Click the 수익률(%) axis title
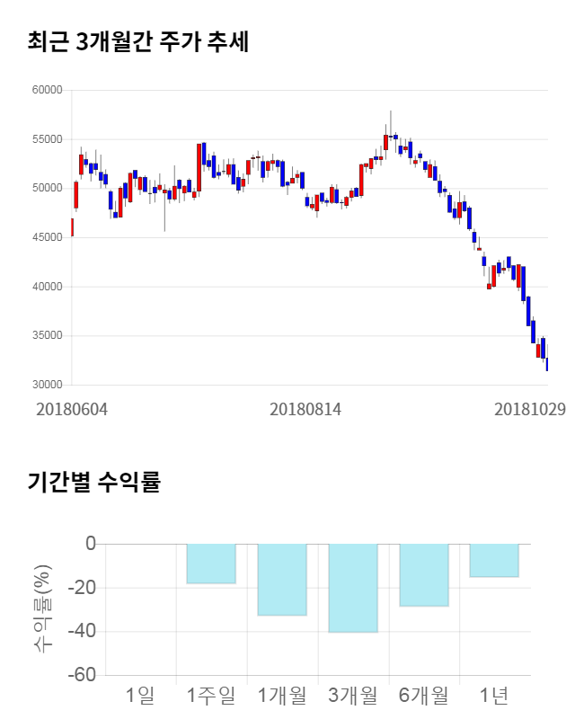This screenshot has height=728, width=575. click(x=43, y=609)
